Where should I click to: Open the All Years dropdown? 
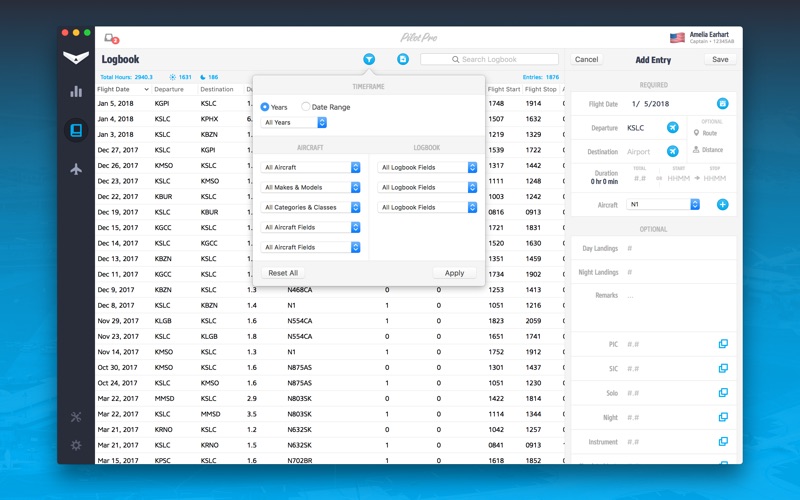(294, 122)
